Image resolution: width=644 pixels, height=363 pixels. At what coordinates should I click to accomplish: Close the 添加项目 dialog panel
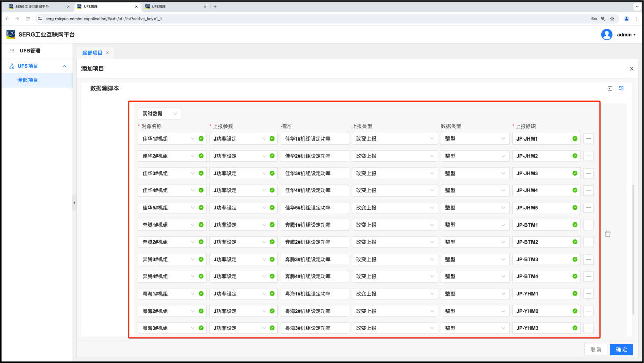[631, 69]
